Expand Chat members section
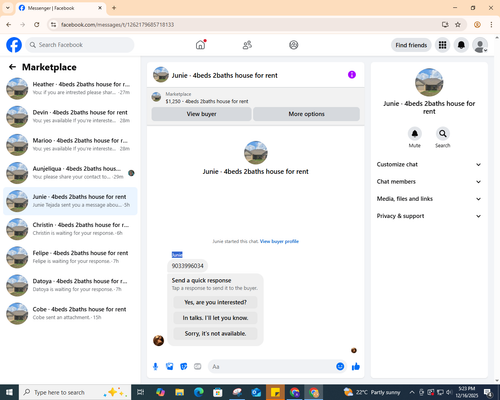The height and width of the screenshot is (400, 500). pos(429,182)
